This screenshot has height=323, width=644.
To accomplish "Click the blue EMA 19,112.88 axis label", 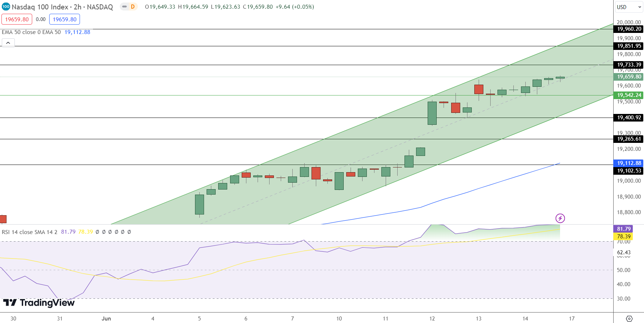I will (x=628, y=163).
